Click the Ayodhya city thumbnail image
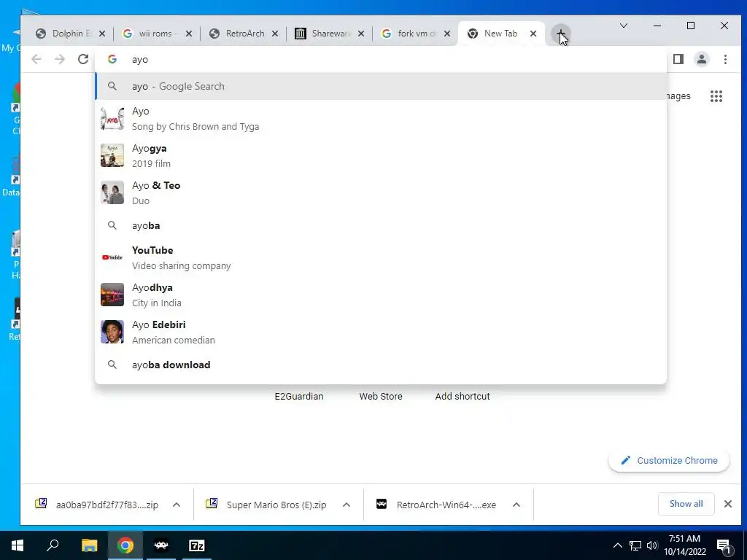747x560 pixels. (112, 295)
